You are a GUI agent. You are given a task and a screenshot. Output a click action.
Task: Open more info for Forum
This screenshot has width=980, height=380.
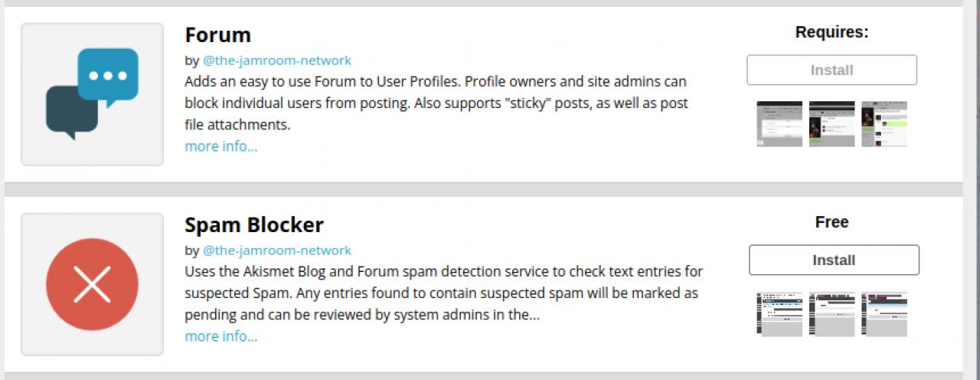tap(220, 146)
